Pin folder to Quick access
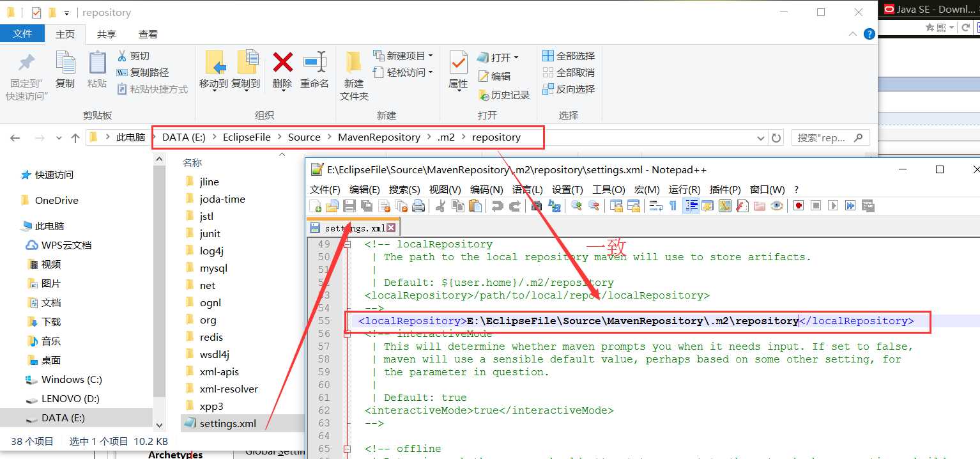Screen dimensions: 980x459 (27, 77)
